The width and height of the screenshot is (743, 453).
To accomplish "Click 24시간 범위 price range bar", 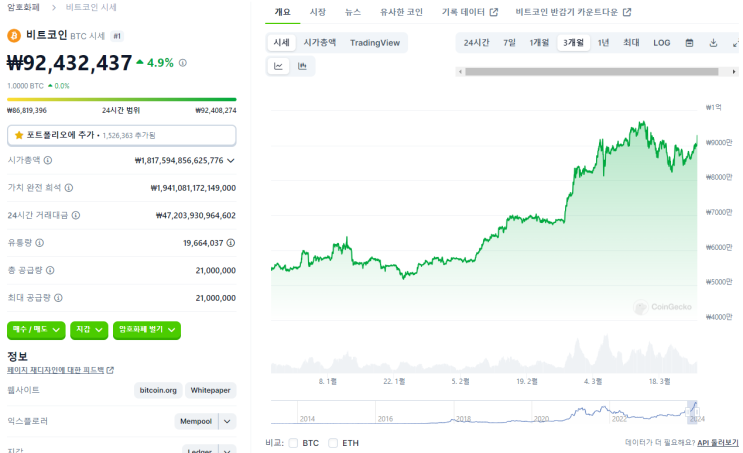I will pos(122,100).
